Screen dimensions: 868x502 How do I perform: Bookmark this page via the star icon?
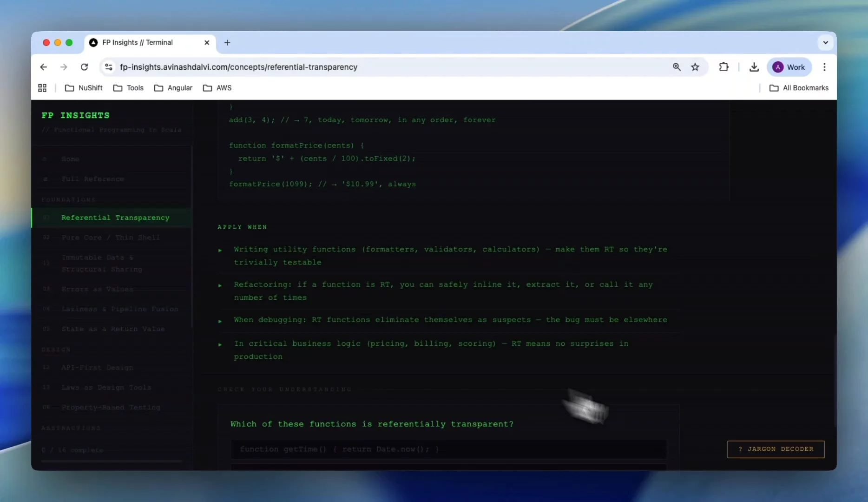pyautogui.click(x=695, y=67)
